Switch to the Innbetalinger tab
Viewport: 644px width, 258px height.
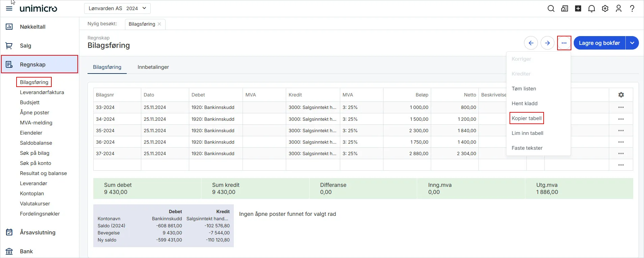pos(153,67)
